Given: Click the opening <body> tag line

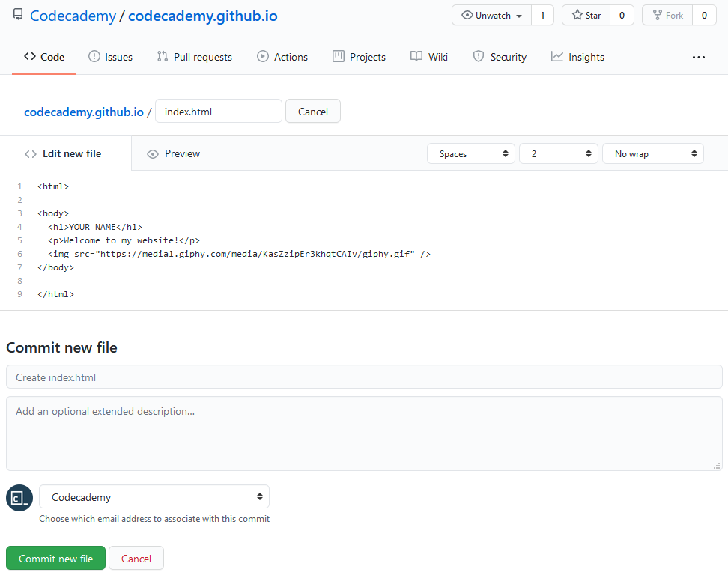Looking at the screenshot, I should coord(53,213).
